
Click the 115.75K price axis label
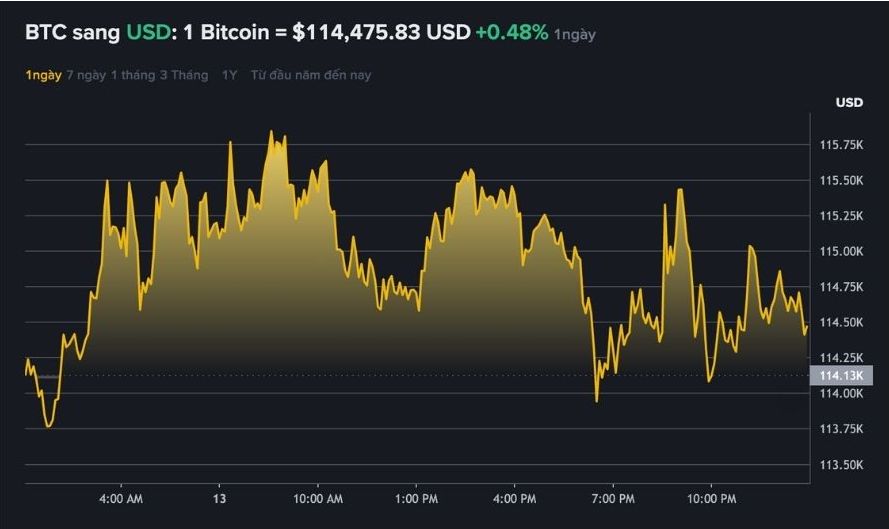tap(841, 146)
